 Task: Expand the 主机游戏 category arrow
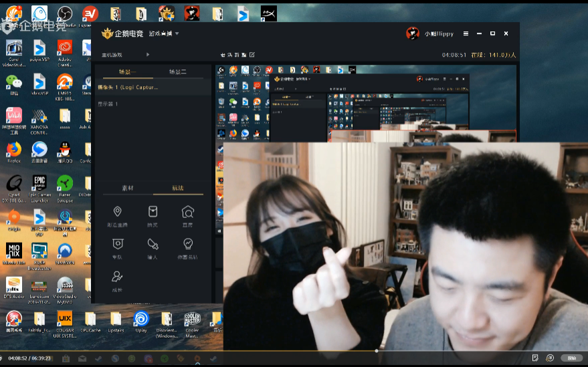[148, 55]
